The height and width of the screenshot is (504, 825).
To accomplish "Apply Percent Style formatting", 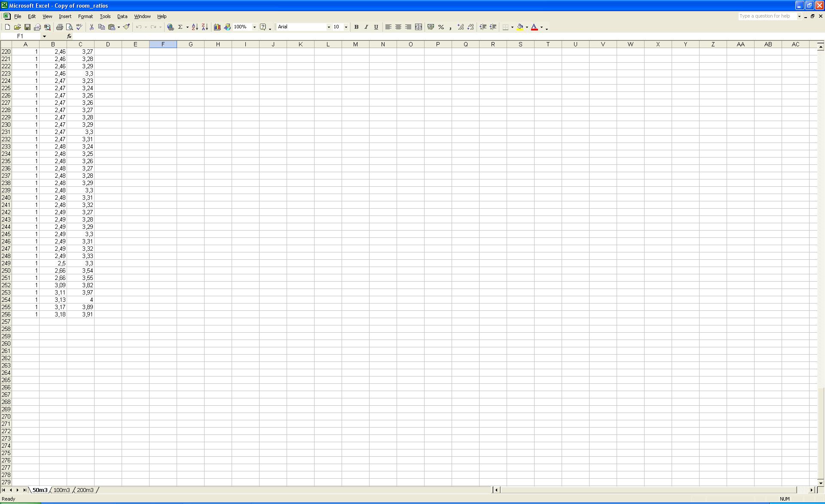I will click(x=441, y=27).
